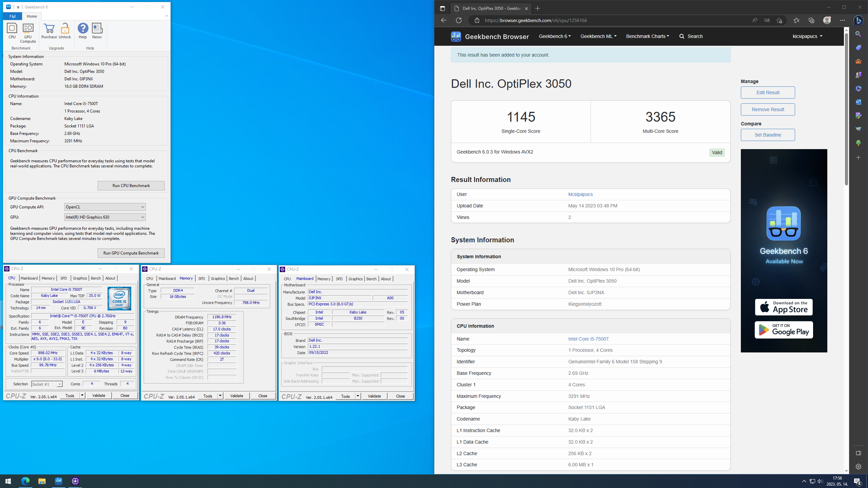Add this page to favorites star icon
Viewport: 868px width, 488px height.
pyautogui.click(x=779, y=20)
